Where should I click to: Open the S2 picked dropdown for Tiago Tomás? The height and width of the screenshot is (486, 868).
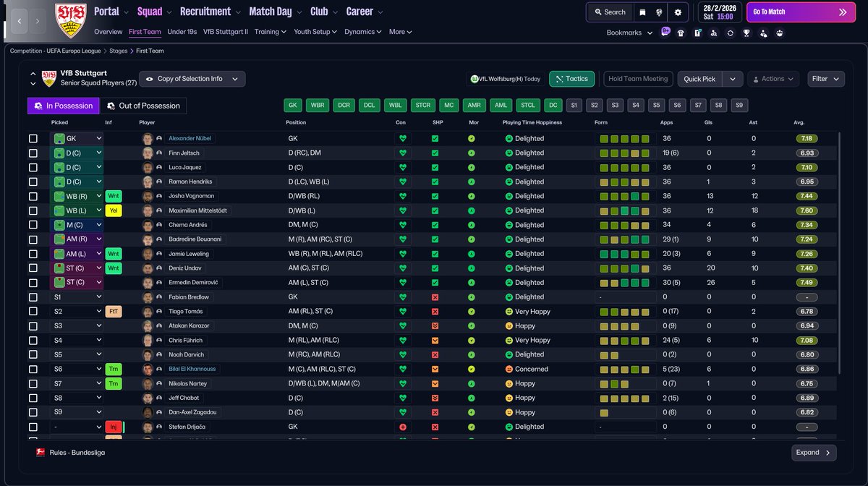click(77, 312)
